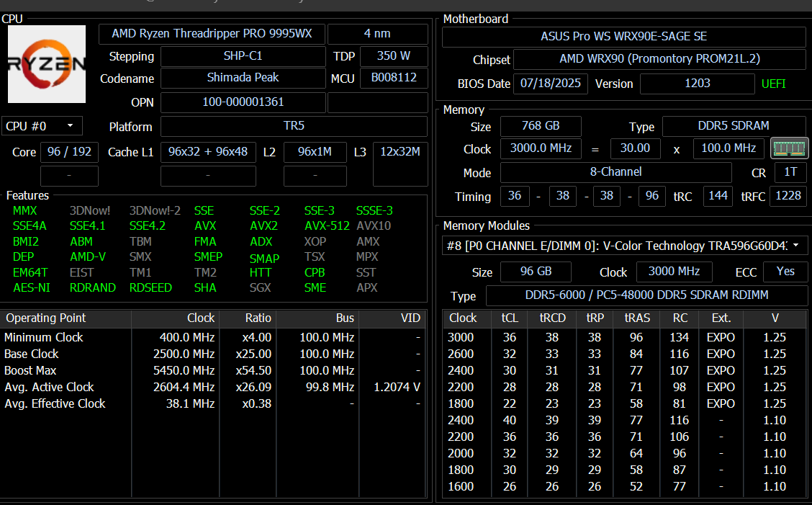Select the Minimum Clock row
Viewport: 812px width, 505px height.
click(212, 338)
